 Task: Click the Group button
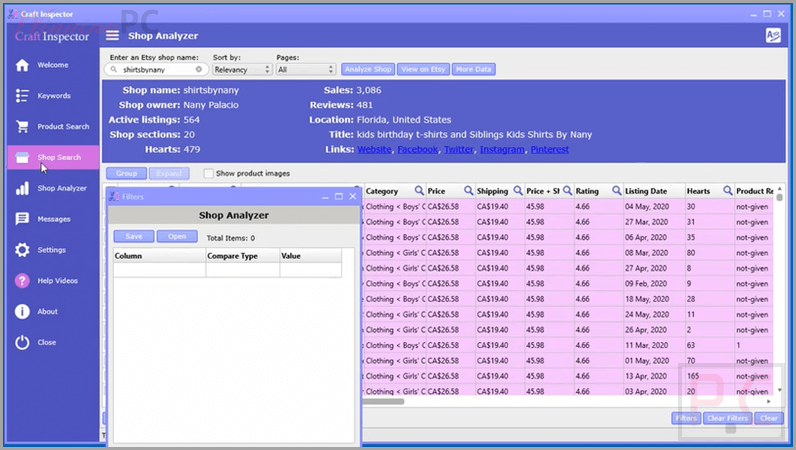click(126, 173)
